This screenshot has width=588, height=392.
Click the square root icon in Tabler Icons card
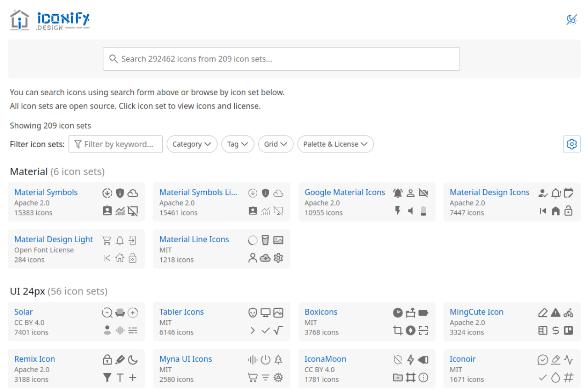coord(278,330)
